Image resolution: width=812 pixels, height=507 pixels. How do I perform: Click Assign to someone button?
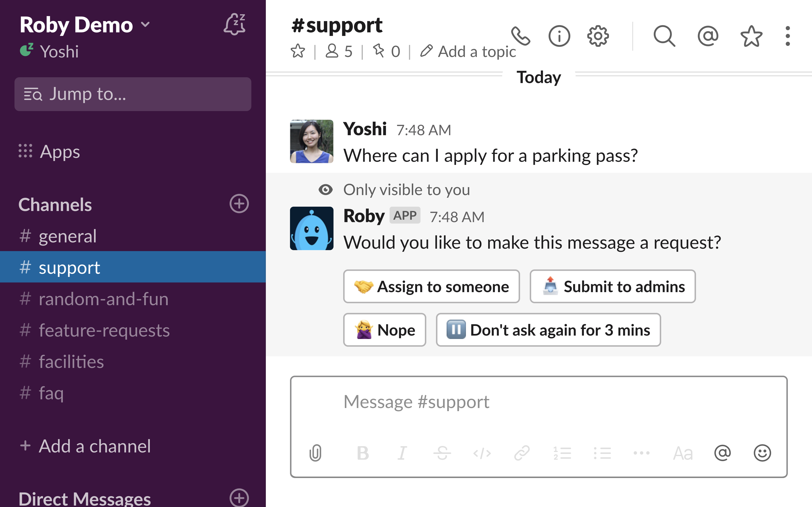431,286
